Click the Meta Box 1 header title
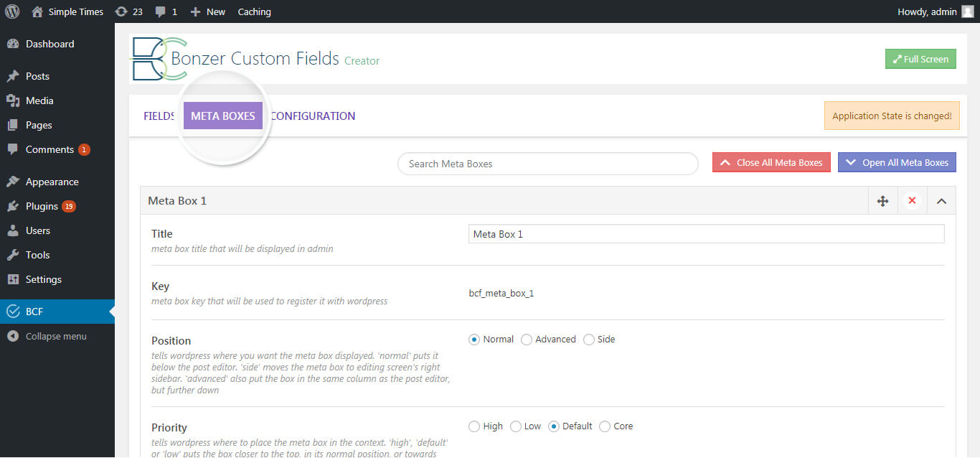This screenshot has height=458, width=980. click(177, 201)
